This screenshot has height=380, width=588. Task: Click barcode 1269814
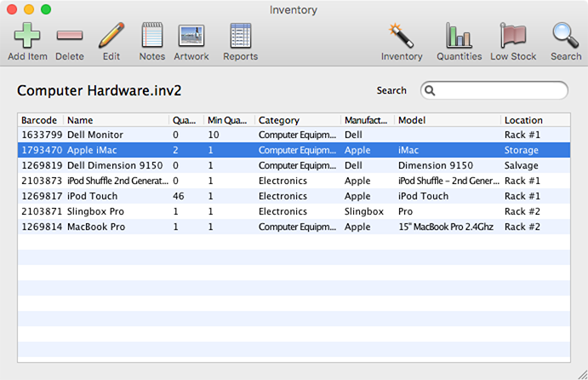[x=42, y=227]
